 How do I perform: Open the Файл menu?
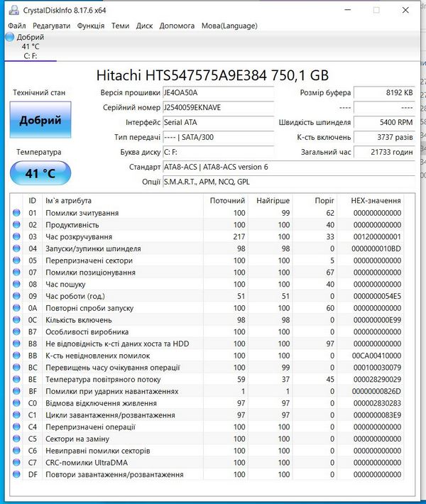(x=17, y=26)
